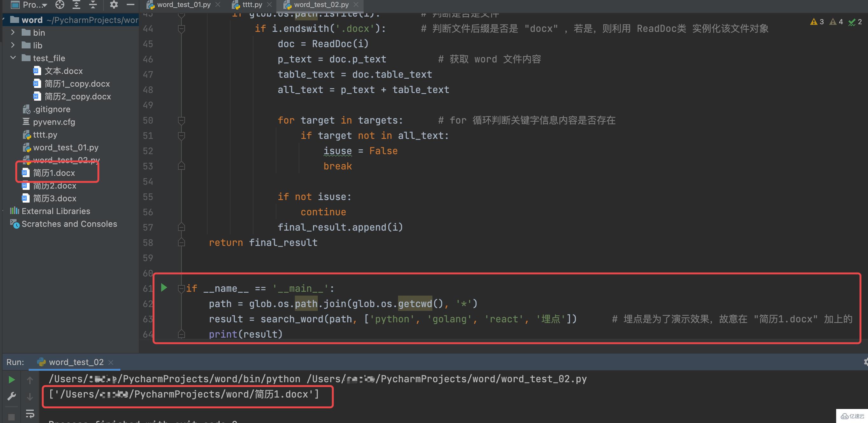The width and height of the screenshot is (868, 423).
Task: Toggle visibility of 简历2.docx file
Action: (x=54, y=185)
